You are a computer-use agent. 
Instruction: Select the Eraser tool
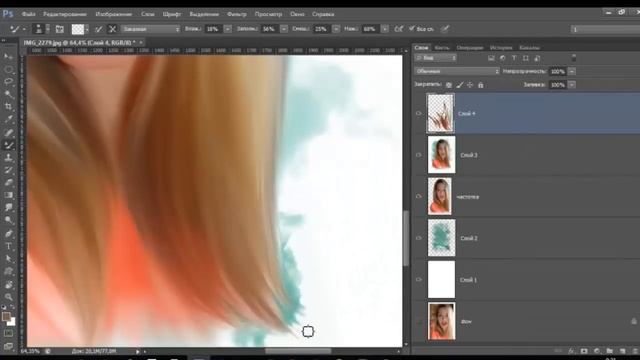[x=8, y=182]
